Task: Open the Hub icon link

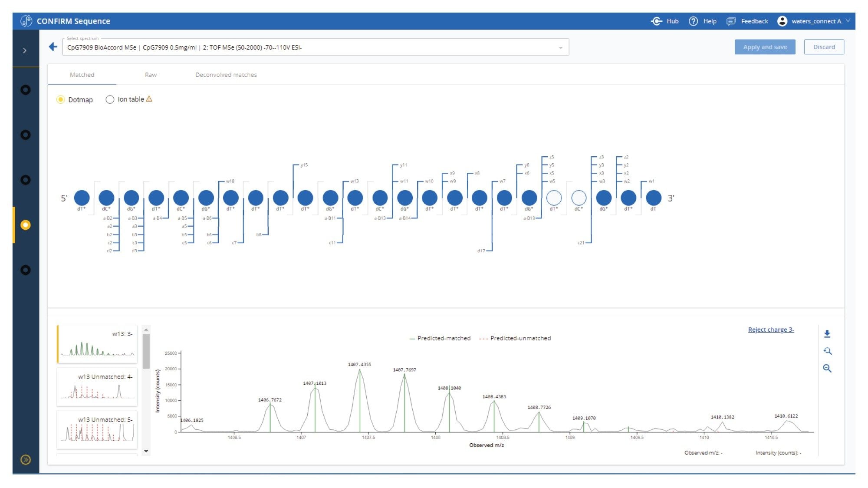Action: [656, 21]
